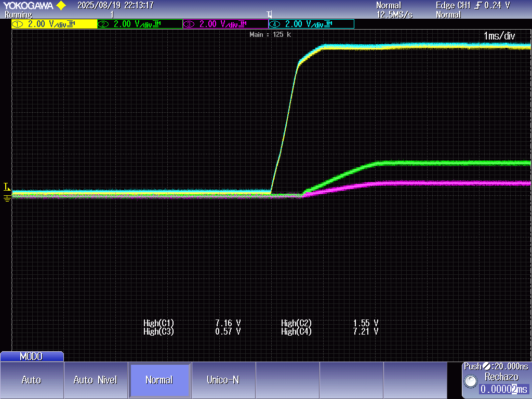Click the Push knob resolution icon
Image resolution: width=532 pixels, height=399 pixels.
[x=487, y=366]
